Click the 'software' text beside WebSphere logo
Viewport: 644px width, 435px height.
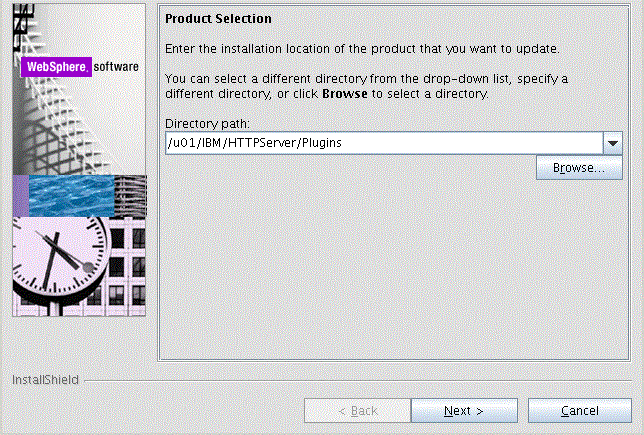pos(117,67)
